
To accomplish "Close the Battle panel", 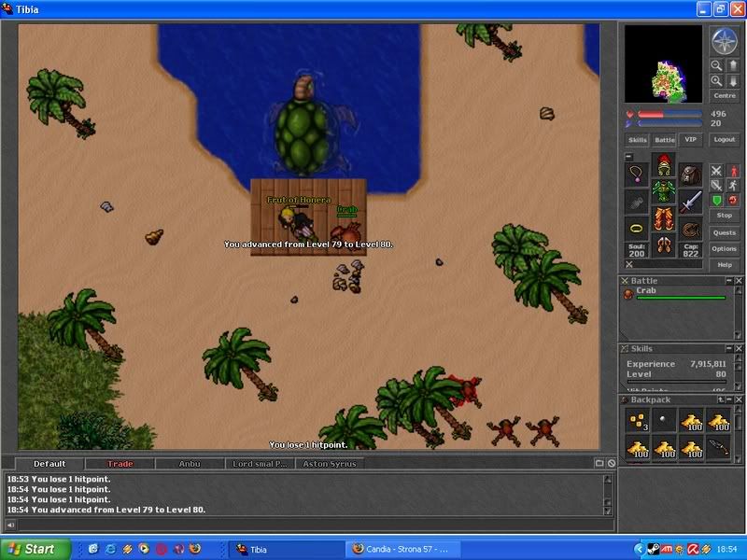I will [x=739, y=281].
